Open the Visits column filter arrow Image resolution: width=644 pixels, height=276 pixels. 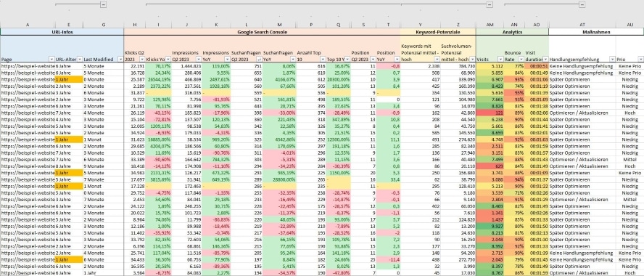[x=500, y=59]
